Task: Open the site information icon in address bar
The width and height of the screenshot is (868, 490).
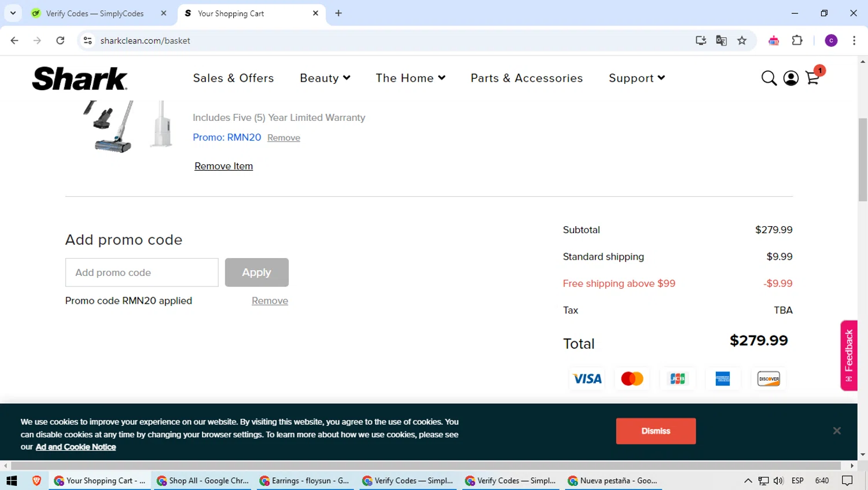Action: pyautogui.click(x=88, y=40)
